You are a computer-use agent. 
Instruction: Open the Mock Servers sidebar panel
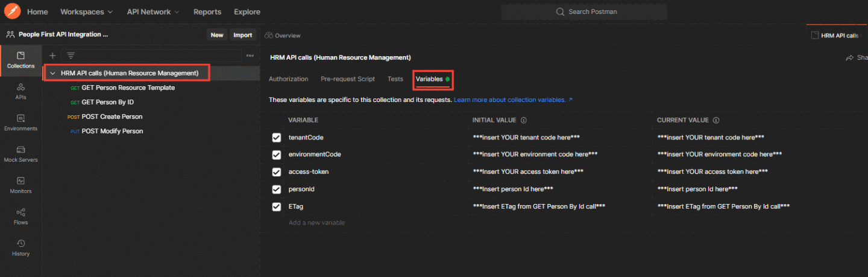(x=20, y=154)
